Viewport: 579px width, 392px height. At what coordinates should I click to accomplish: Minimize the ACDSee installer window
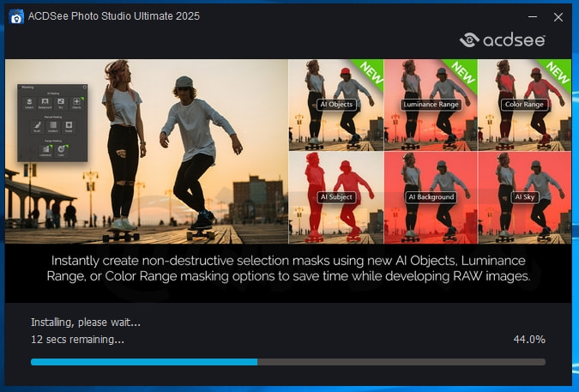pos(533,16)
